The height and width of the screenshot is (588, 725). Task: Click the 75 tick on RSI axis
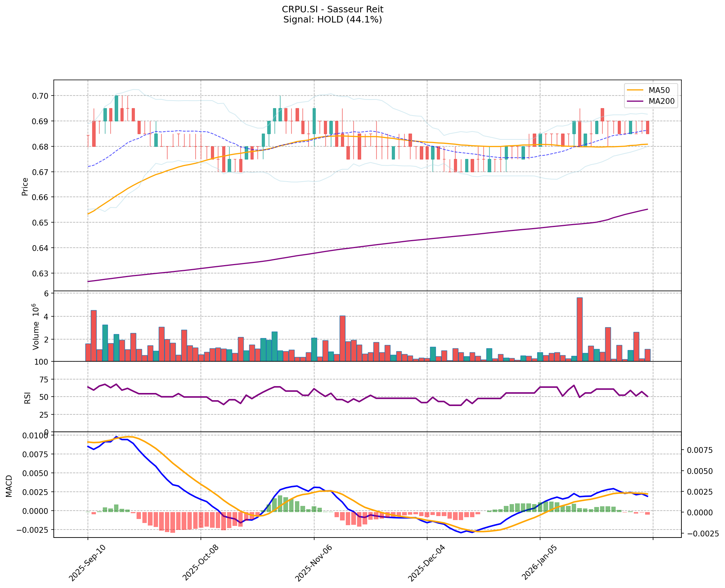pos(44,380)
